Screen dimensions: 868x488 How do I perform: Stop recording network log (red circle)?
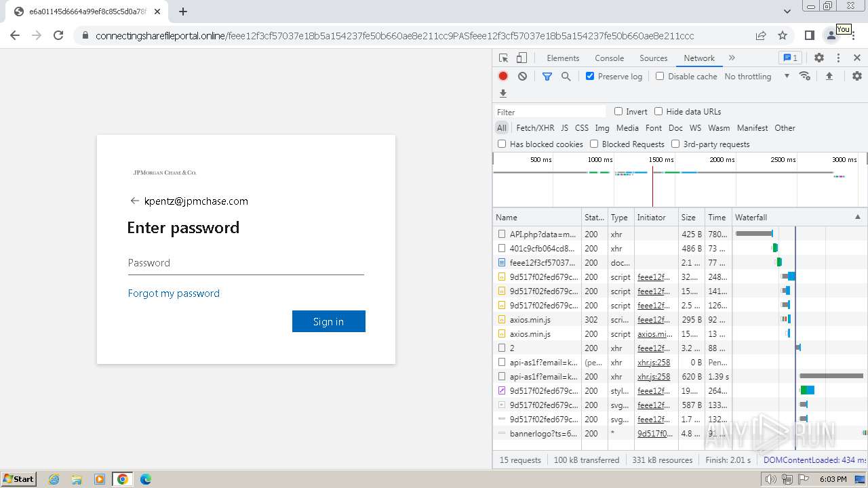(x=503, y=77)
